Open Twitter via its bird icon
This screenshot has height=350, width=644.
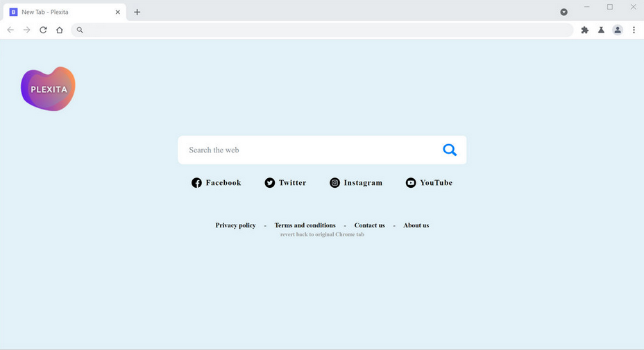click(x=270, y=182)
